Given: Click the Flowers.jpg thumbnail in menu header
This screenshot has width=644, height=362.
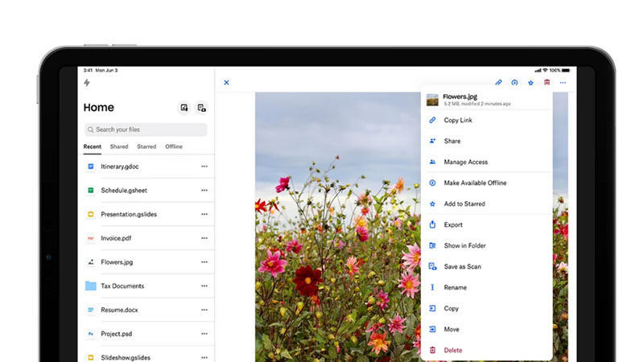Looking at the screenshot, I should 432,100.
